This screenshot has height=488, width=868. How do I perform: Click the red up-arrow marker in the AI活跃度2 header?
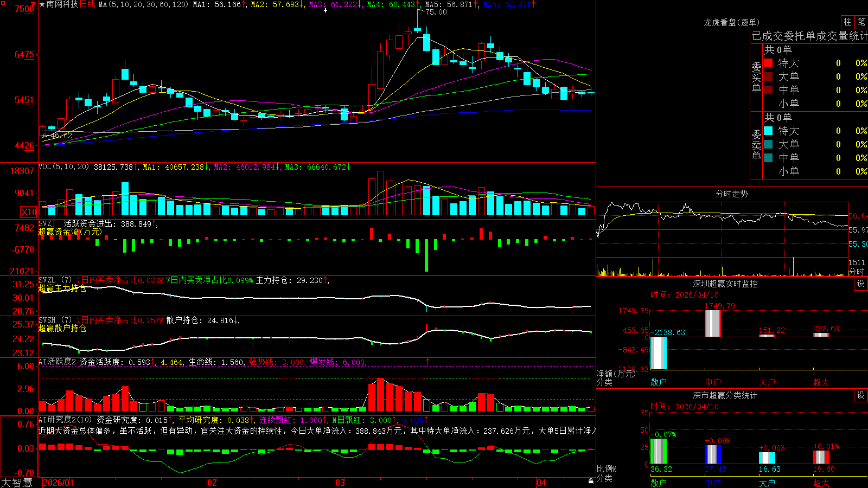tap(427, 361)
